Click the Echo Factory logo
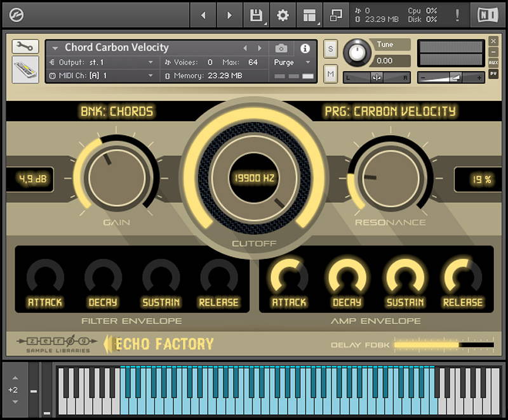 158,344
